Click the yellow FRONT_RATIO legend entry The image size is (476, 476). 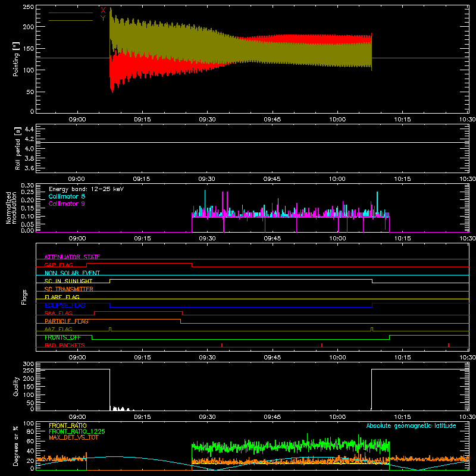coord(68,425)
